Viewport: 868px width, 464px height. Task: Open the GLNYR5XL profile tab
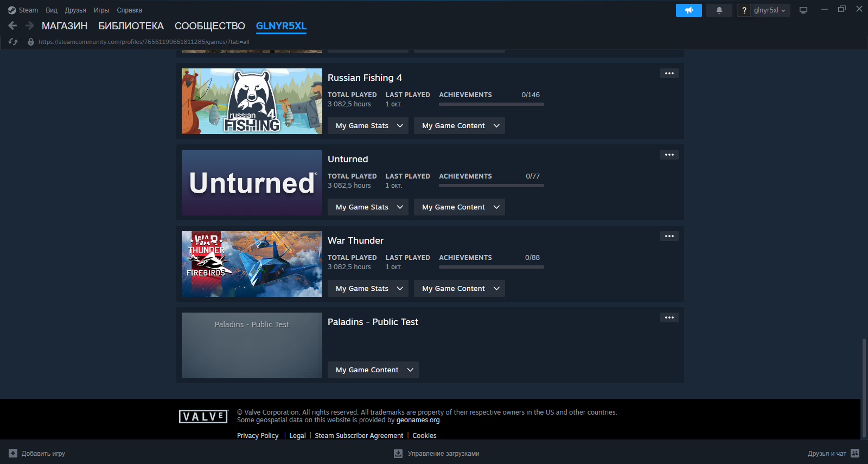pos(281,26)
